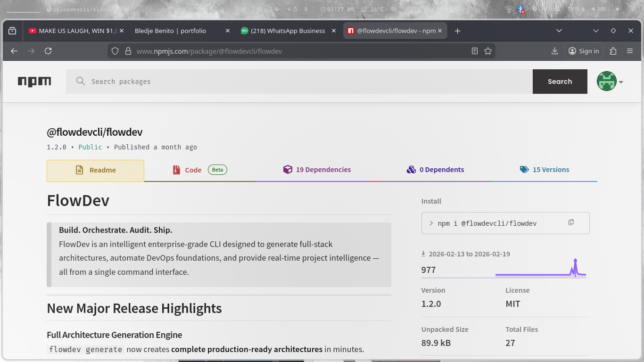This screenshot has width=644, height=362.
Task: Click the Unpacked Size value 89.9 kB
Action: [x=436, y=343]
